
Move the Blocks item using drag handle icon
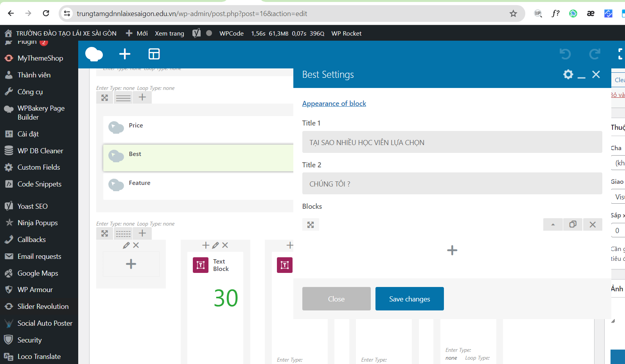click(311, 225)
